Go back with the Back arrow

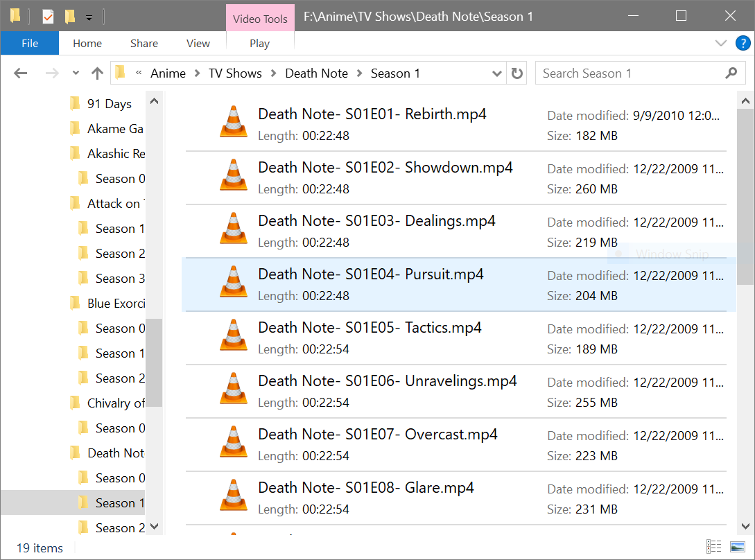21,73
